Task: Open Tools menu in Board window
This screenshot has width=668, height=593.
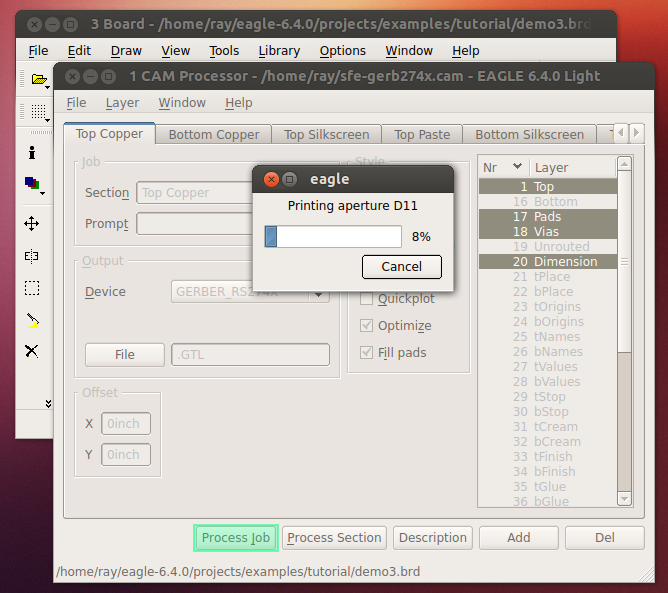Action: tap(224, 51)
